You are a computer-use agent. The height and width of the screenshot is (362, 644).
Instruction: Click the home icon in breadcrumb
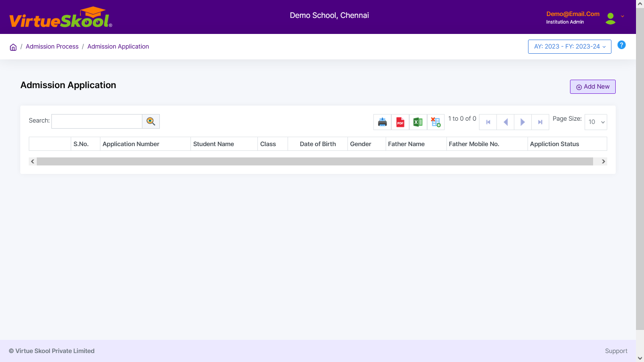(13, 47)
